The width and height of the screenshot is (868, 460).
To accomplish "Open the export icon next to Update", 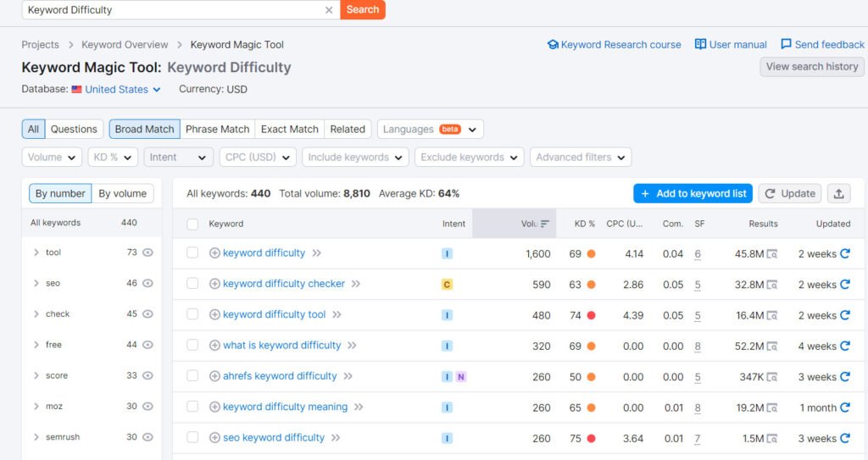I will point(838,194).
